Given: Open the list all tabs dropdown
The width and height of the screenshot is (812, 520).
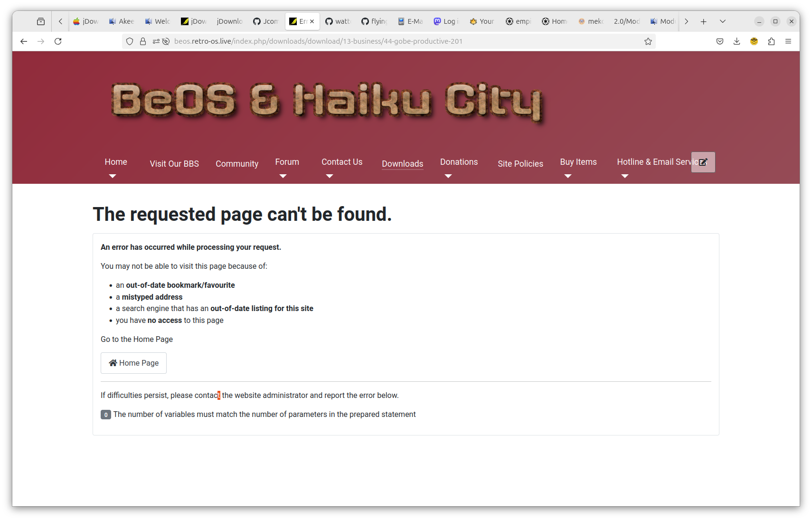Looking at the screenshot, I should (723, 21).
